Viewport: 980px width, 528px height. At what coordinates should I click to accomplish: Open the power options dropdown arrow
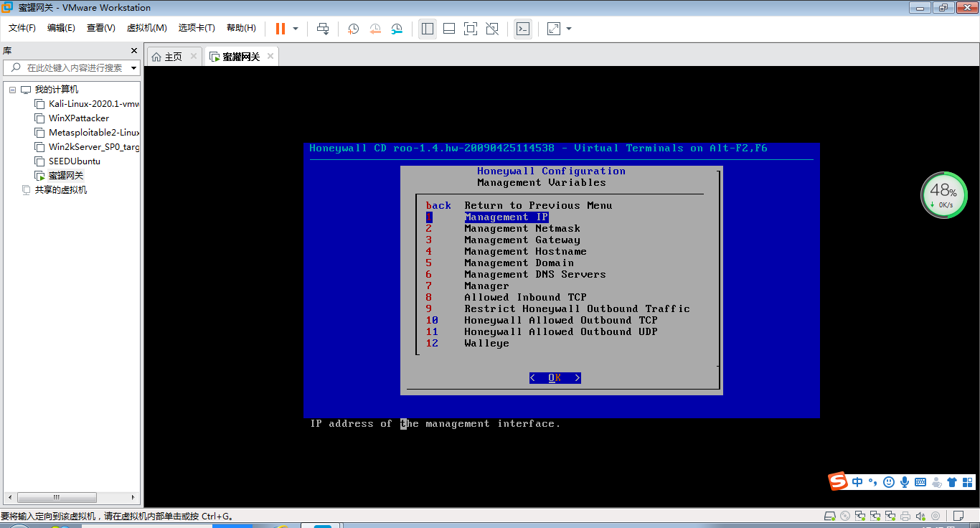[x=296, y=29]
